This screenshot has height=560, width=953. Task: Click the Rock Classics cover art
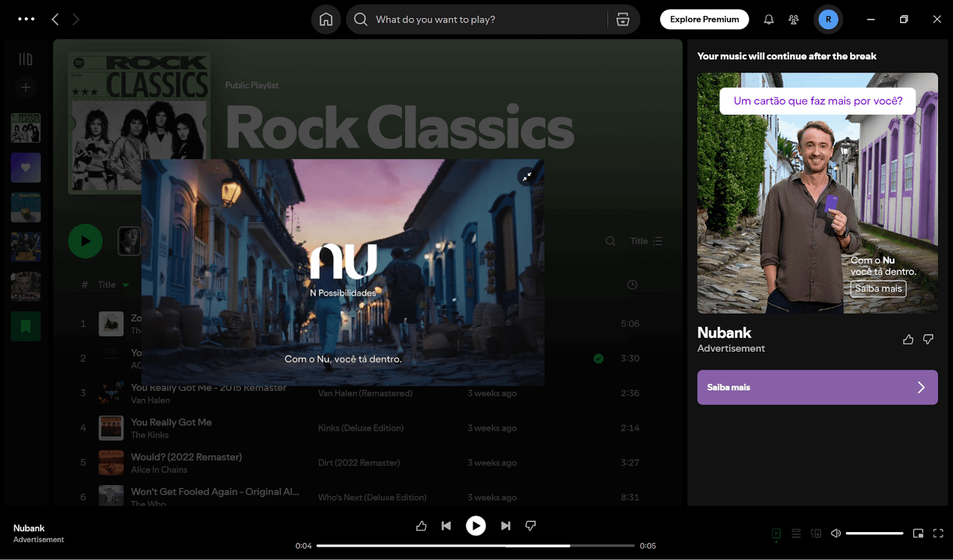139,123
